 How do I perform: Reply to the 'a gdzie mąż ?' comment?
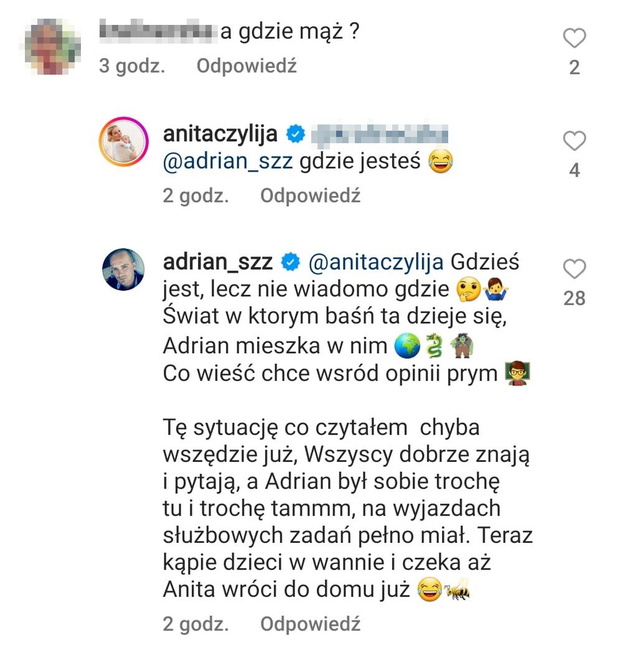(247, 66)
